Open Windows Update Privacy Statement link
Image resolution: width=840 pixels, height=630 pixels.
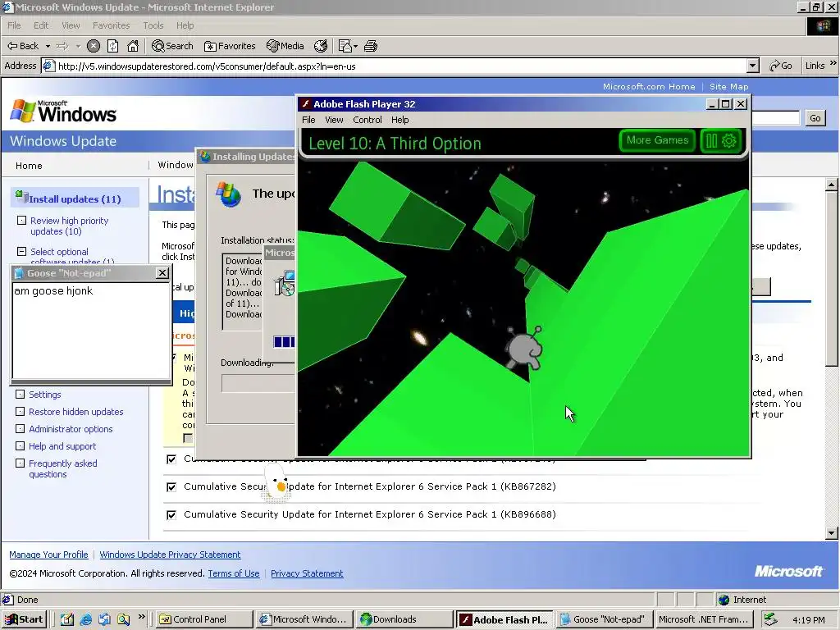(x=170, y=555)
